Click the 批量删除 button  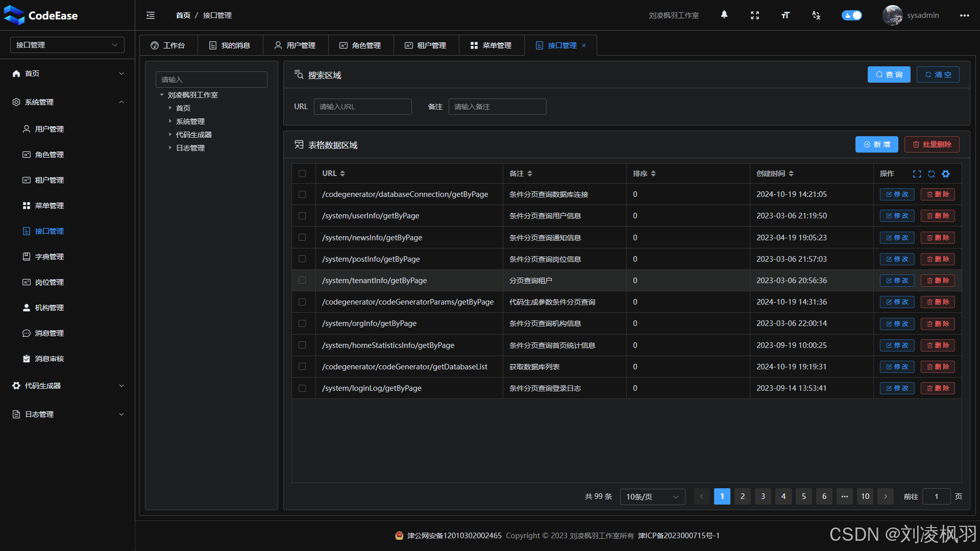pyautogui.click(x=932, y=144)
